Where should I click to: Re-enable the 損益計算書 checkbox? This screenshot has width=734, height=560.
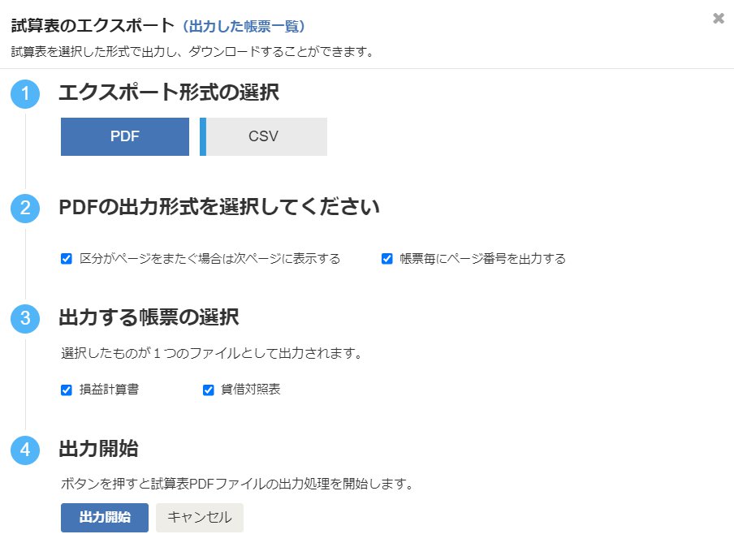(x=66, y=390)
